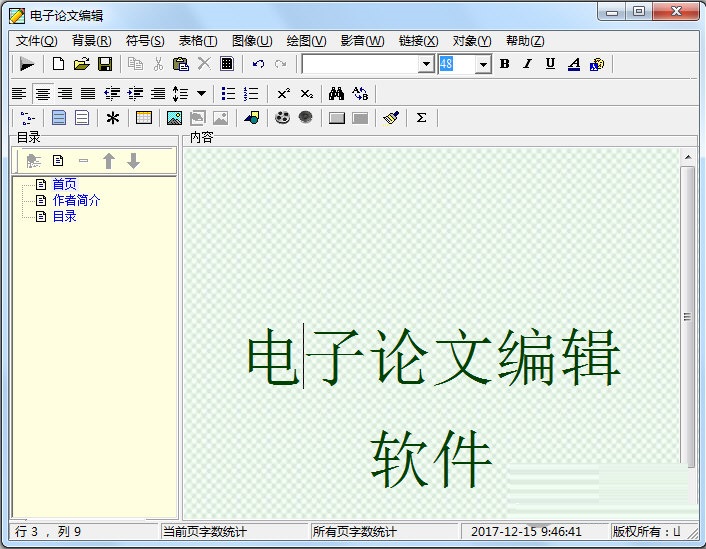Move selected page up
The image size is (706, 549).
109,161
